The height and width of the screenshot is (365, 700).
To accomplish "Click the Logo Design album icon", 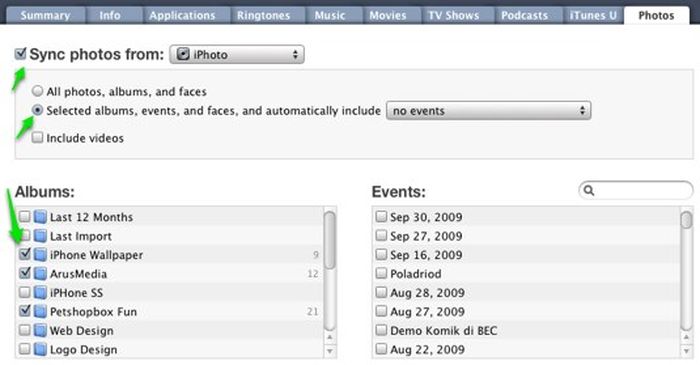I will point(40,349).
